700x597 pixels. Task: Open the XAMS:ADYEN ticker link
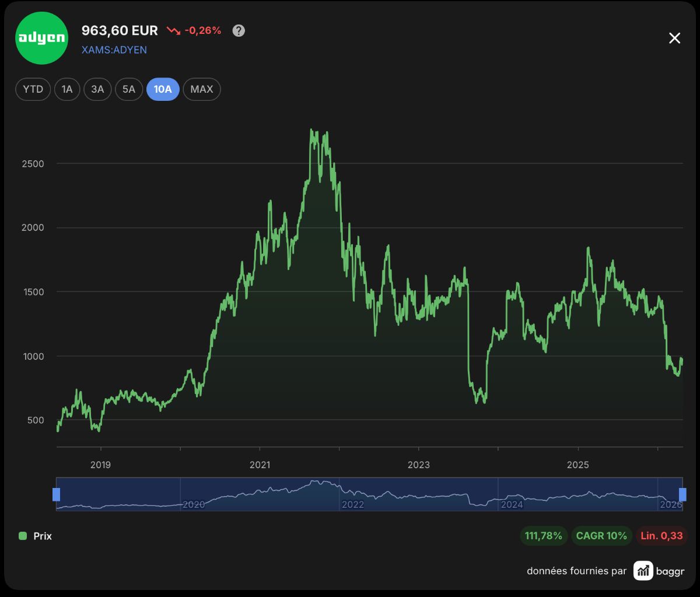(x=114, y=50)
